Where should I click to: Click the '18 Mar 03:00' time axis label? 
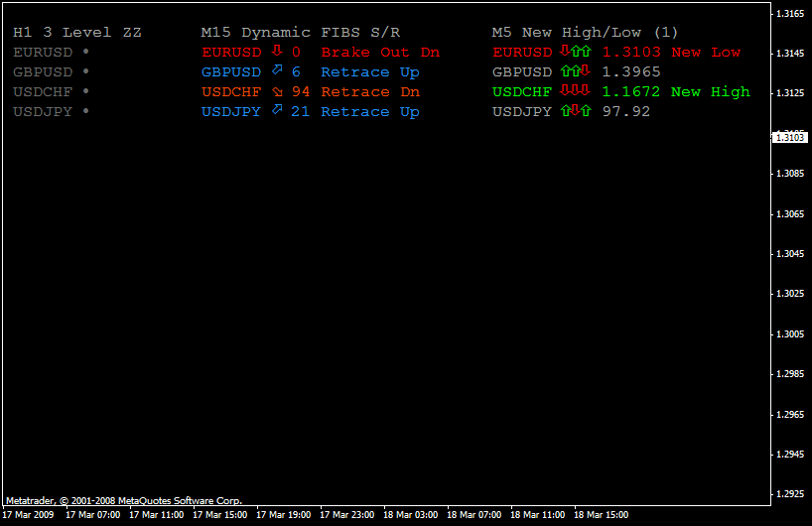(x=411, y=515)
